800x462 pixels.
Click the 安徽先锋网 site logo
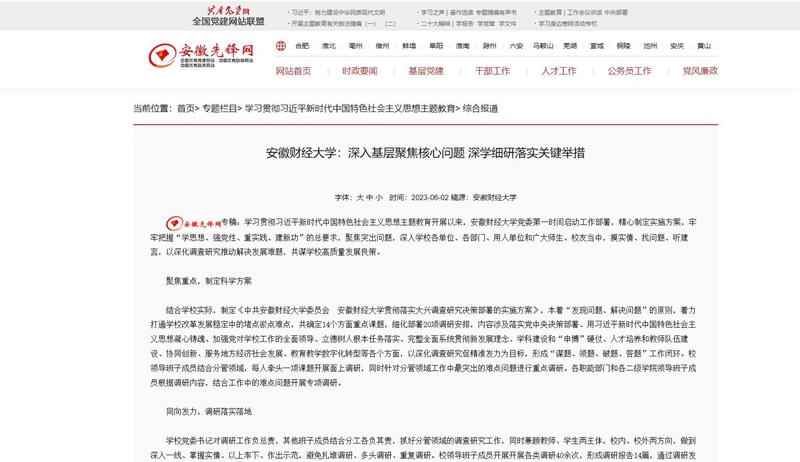click(x=201, y=54)
